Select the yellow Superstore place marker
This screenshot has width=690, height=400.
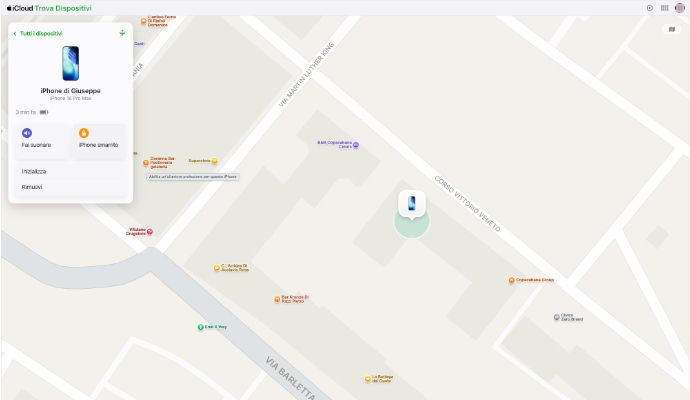(x=215, y=161)
